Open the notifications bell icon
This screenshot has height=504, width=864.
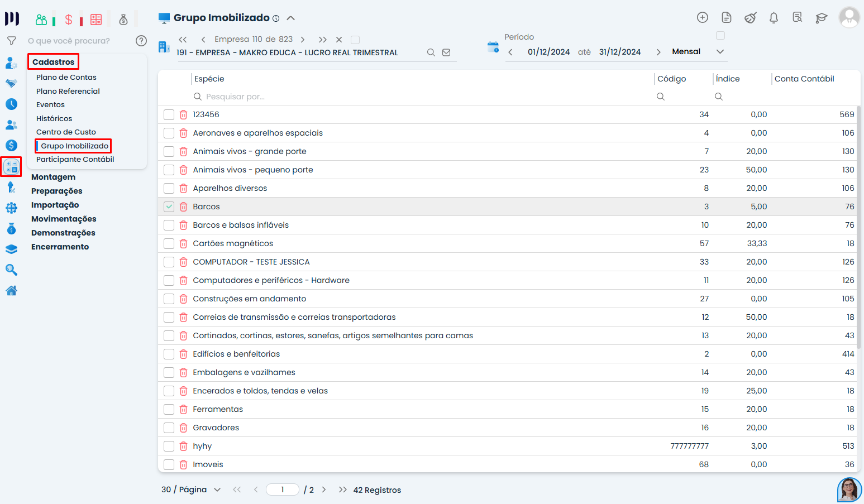[x=774, y=18]
